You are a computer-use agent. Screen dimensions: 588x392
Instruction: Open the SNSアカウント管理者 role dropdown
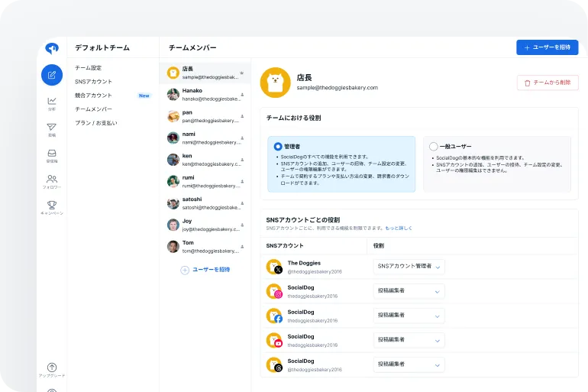409,267
